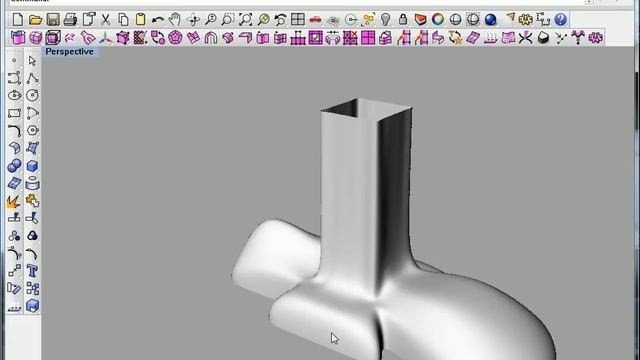
Task: Select the arrow pointer selection tool
Action: tap(32, 60)
